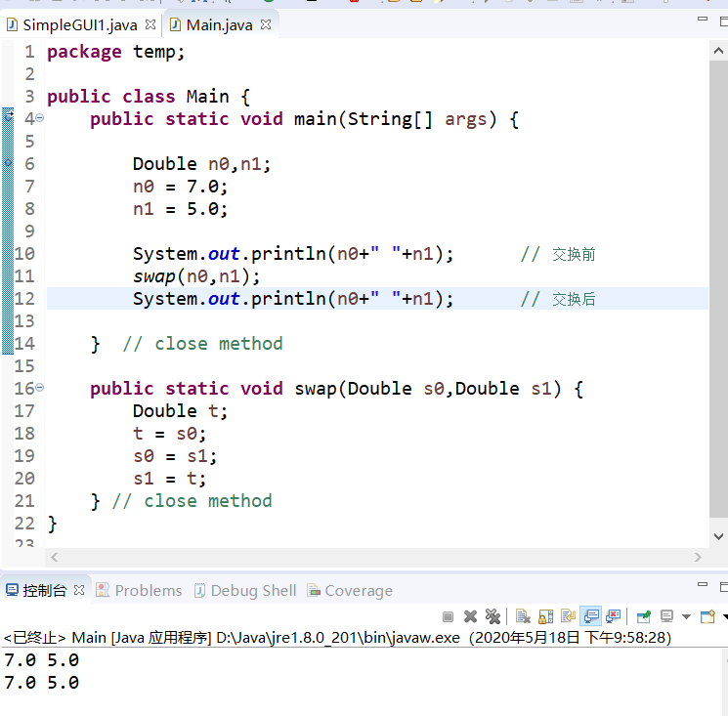Viewport: 728px width, 716px height.
Task: Click 't = s0;' on line 18
Action: (x=169, y=434)
